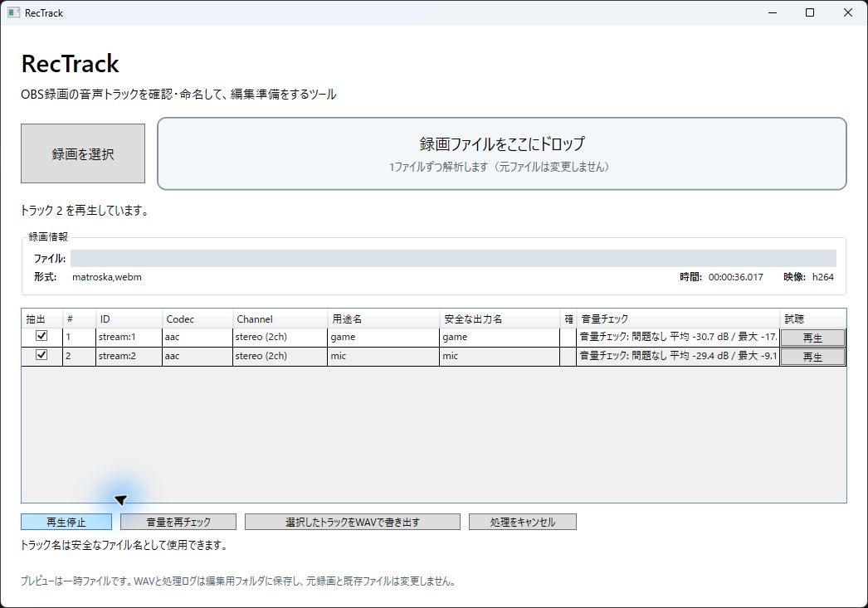Image resolution: width=868 pixels, height=608 pixels.
Task: Click the aac codec cell in row 1
Action: tap(197, 337)
